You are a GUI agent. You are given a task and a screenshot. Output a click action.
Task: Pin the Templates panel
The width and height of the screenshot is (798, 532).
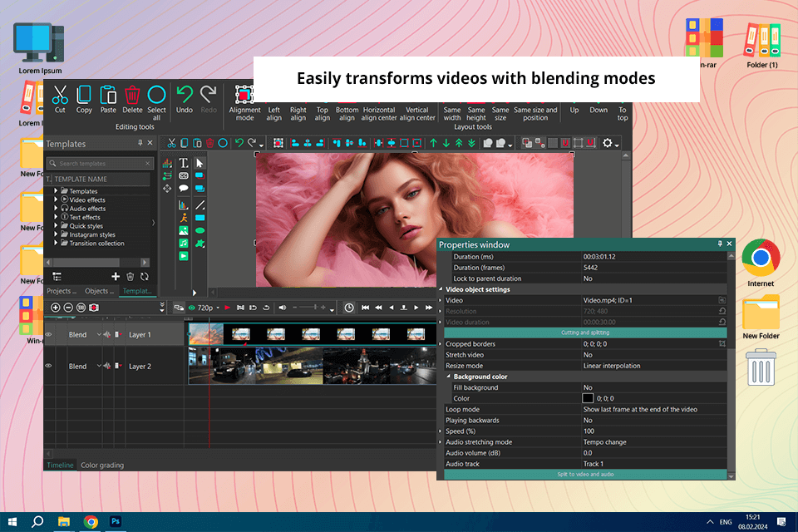[140, 143]
